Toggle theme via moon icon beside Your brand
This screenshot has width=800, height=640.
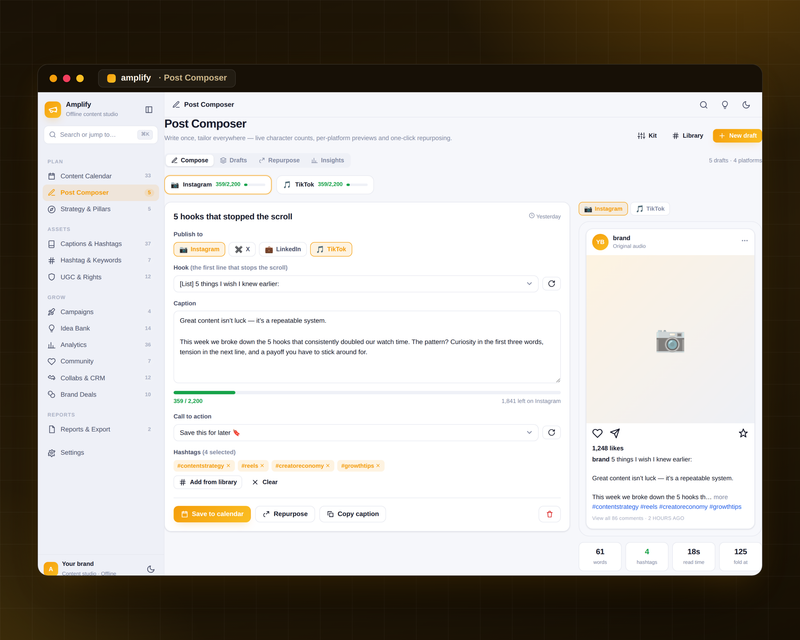[151, 569]
